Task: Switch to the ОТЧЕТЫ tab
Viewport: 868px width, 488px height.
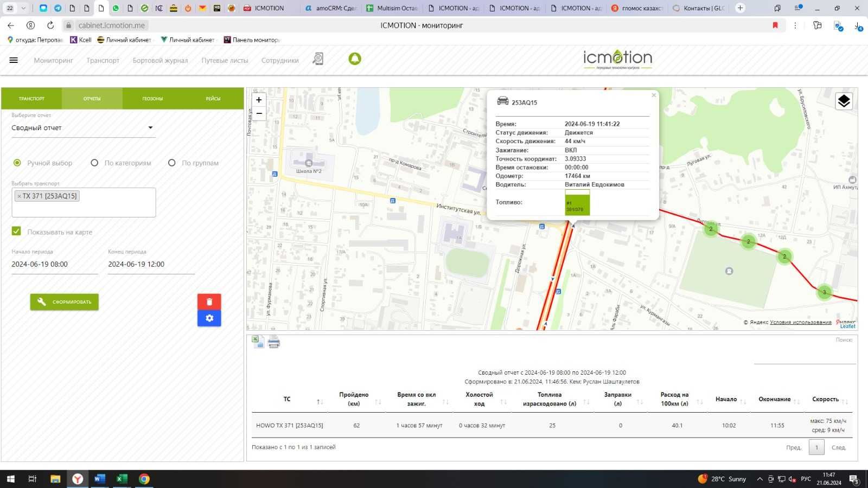Action: pos(92,99)
